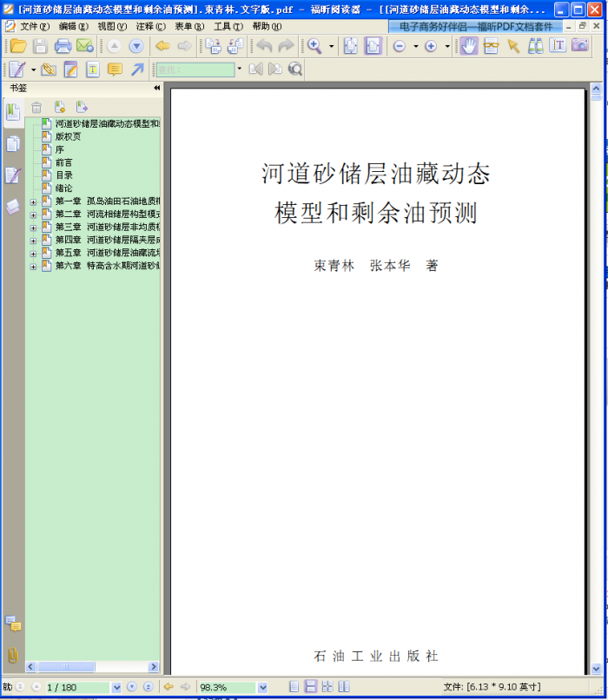Click the find text input field
This screenshot has width=608, height=700.
coord(195,69)
